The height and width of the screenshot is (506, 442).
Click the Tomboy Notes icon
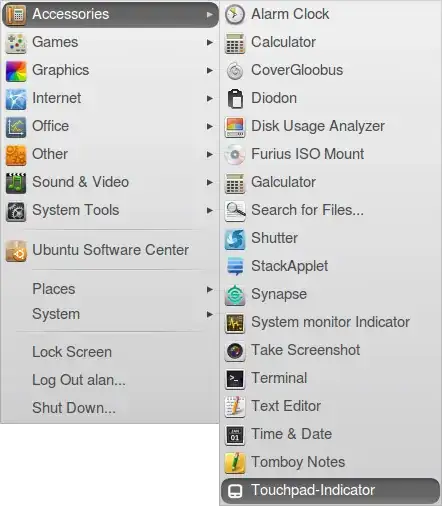point(235,463)
